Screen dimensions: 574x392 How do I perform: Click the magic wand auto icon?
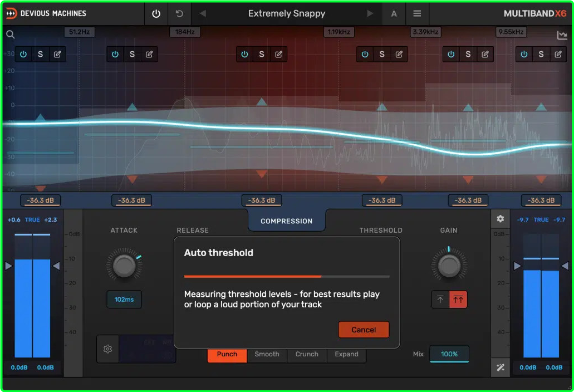coord(501,367)
